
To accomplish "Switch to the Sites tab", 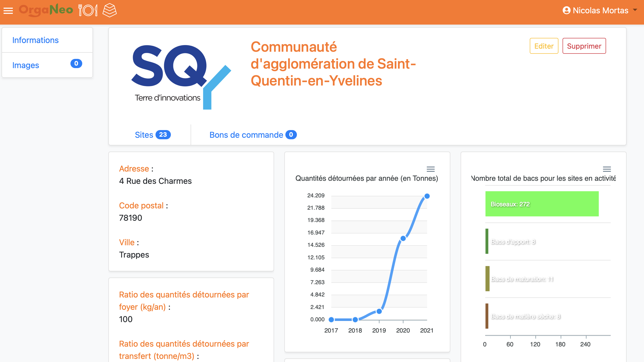I will tap(153, 135).
